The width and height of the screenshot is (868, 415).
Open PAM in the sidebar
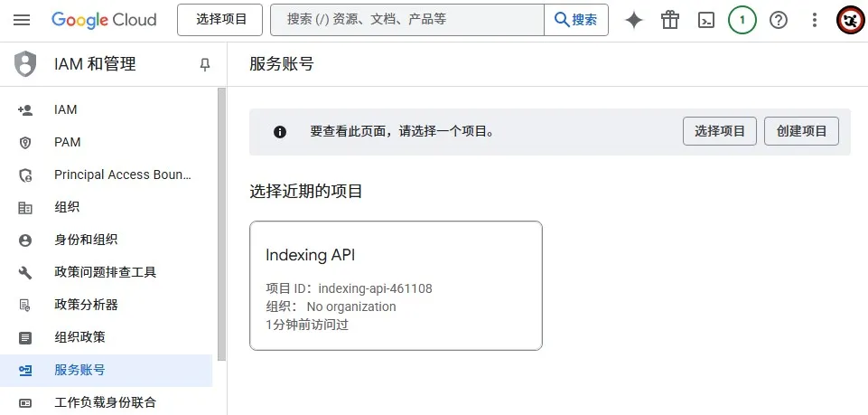107,142
